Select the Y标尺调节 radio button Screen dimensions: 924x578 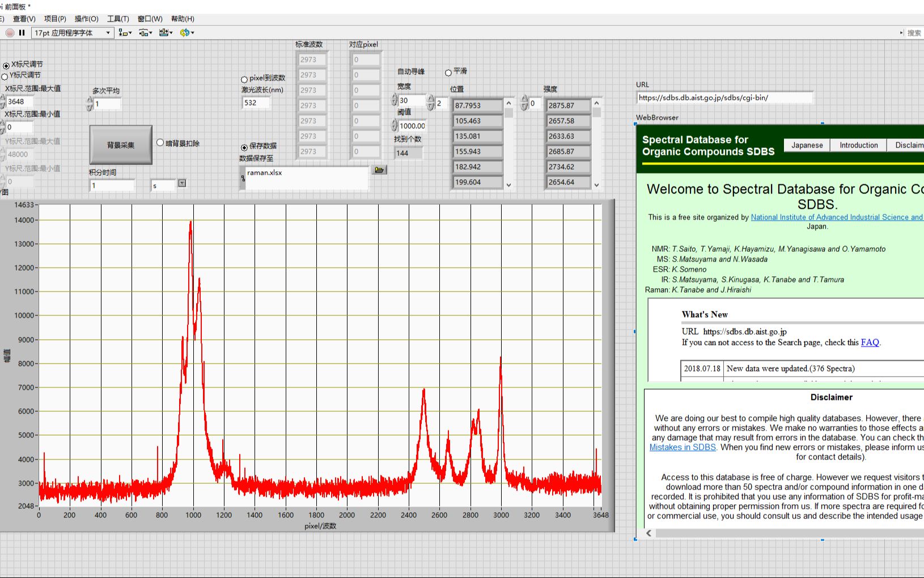(5, 76)
